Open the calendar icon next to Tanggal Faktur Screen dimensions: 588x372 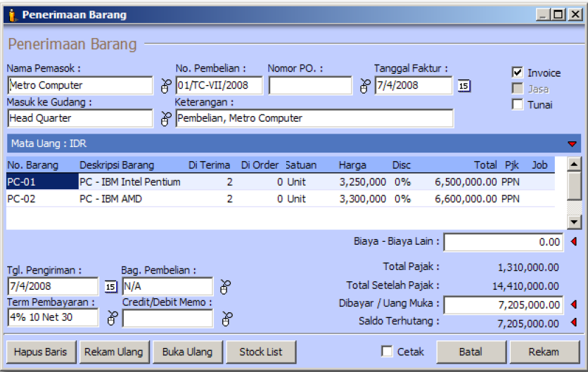[x=464, y=86]
